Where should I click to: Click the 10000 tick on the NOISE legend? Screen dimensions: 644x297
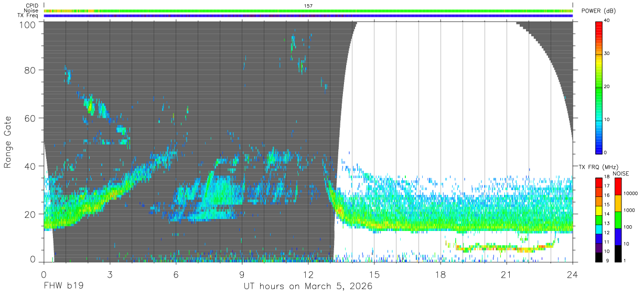(630, 193)
